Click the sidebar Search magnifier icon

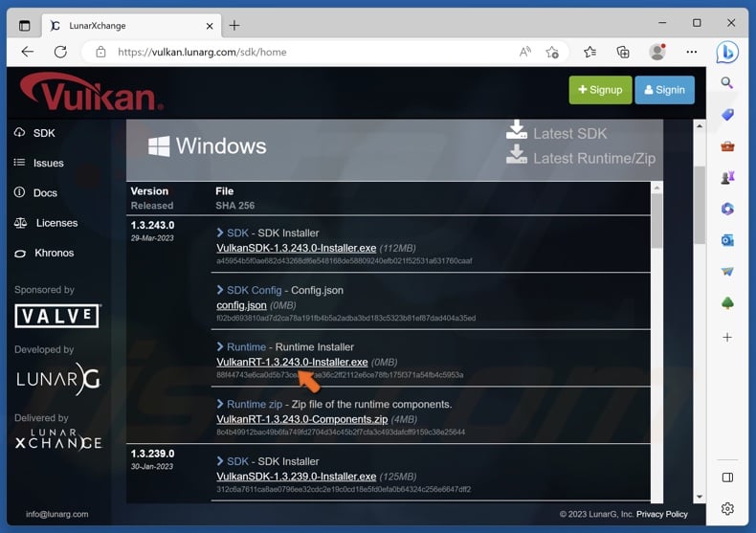tap(727, 83)
